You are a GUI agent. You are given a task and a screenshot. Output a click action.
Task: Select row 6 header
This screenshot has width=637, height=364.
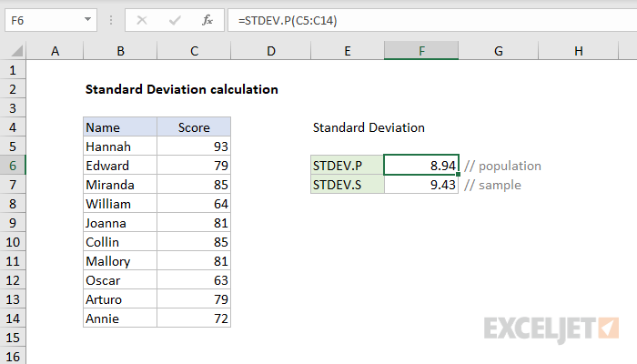14,166
